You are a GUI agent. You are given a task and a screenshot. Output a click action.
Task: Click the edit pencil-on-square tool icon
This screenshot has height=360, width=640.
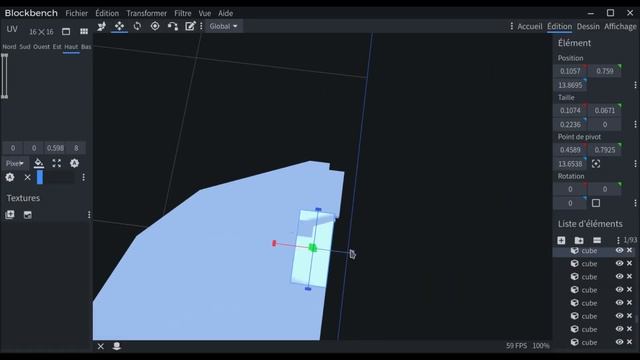[x=190, y=26]
